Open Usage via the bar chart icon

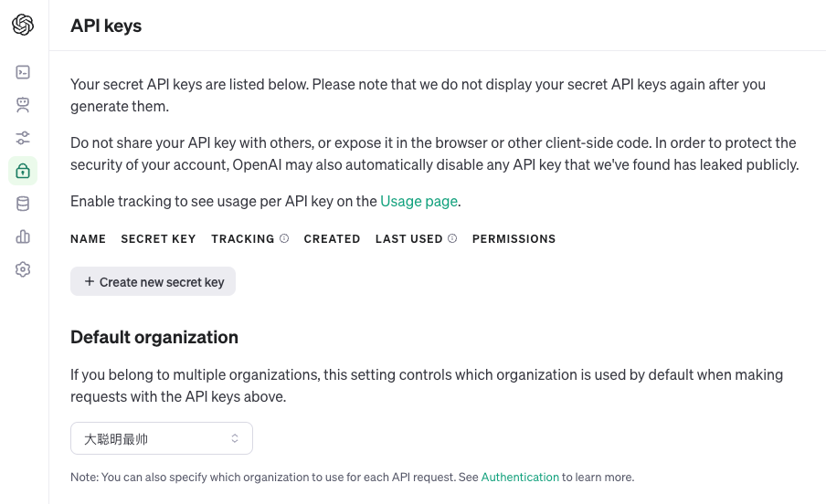(23, 236)
